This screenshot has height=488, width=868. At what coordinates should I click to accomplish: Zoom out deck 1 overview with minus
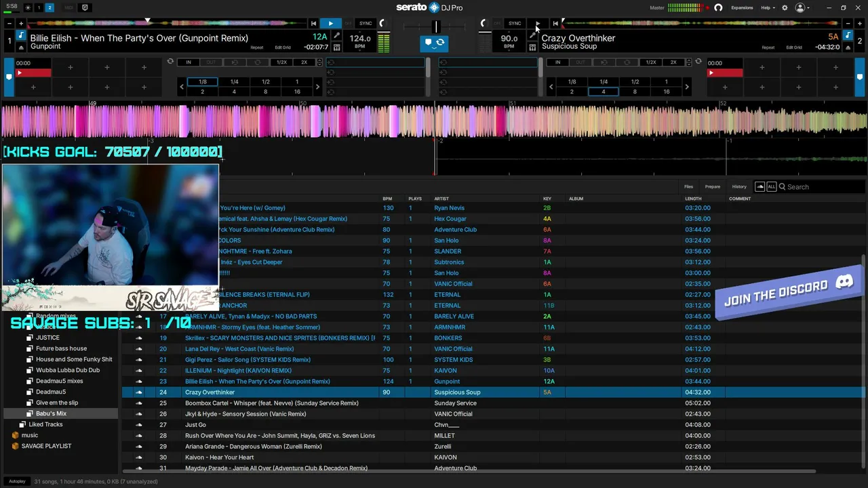point(9,24)
